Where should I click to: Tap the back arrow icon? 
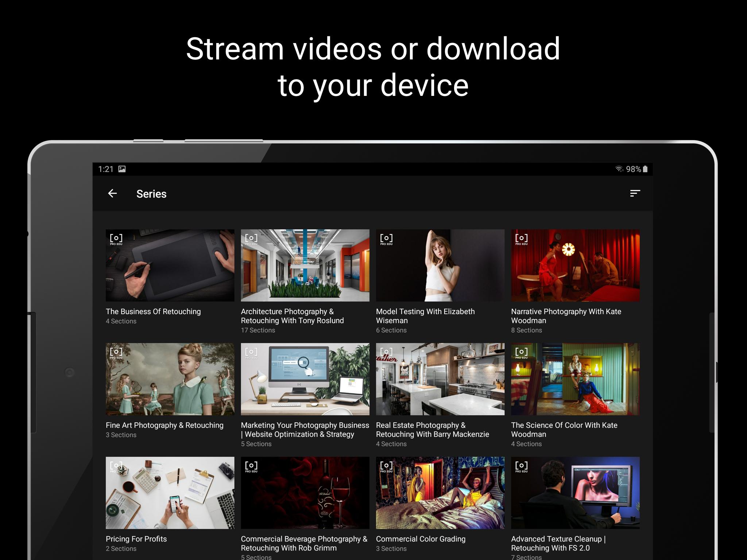(112, 194)
